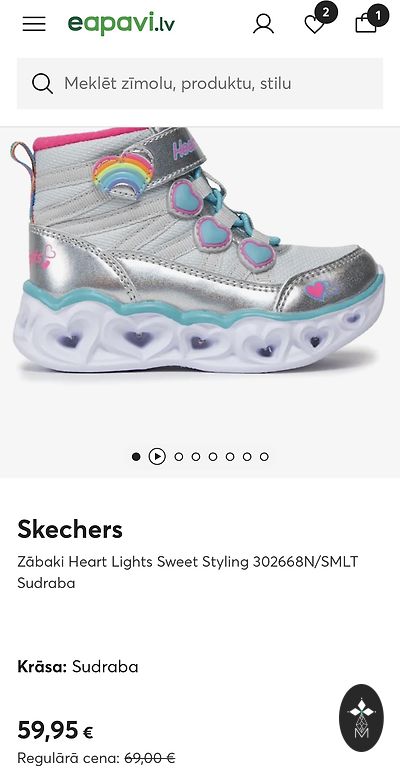The image size is (400, 768).
Task: Open the Skechers brand link
Action: [x=70, y=529]
